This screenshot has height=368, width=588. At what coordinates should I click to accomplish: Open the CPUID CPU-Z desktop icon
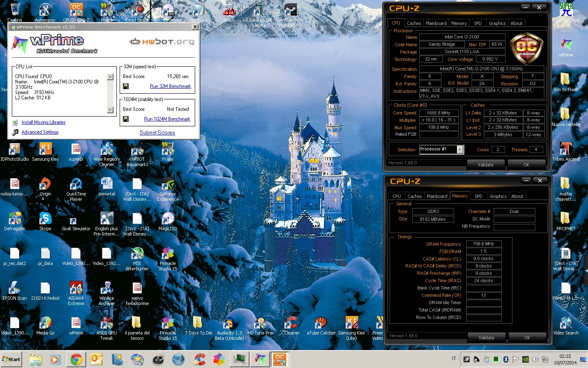click(x=76, y=12)
